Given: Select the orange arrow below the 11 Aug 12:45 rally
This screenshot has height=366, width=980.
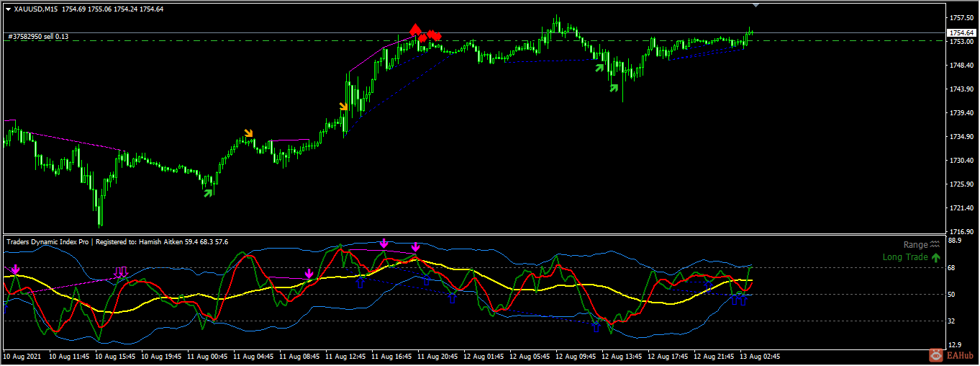Looking at the screenshot, I should [344, 107].
